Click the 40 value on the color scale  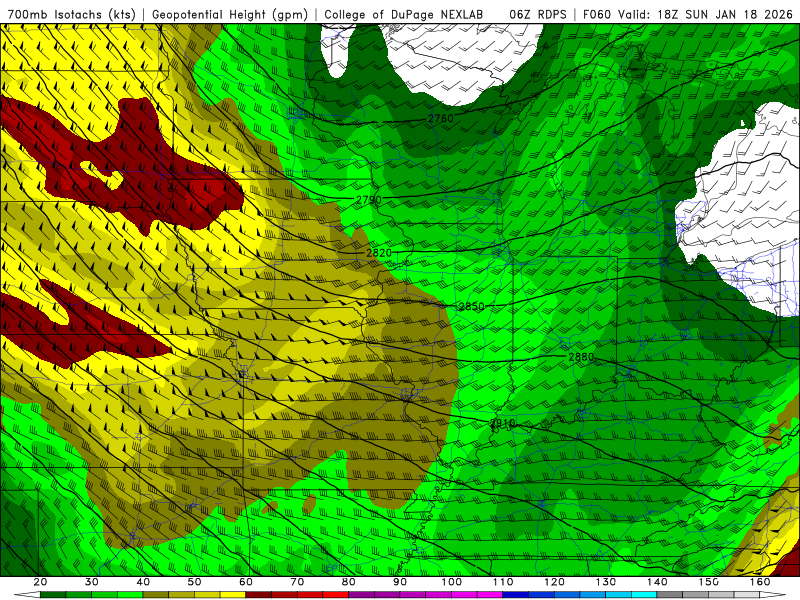143,582
